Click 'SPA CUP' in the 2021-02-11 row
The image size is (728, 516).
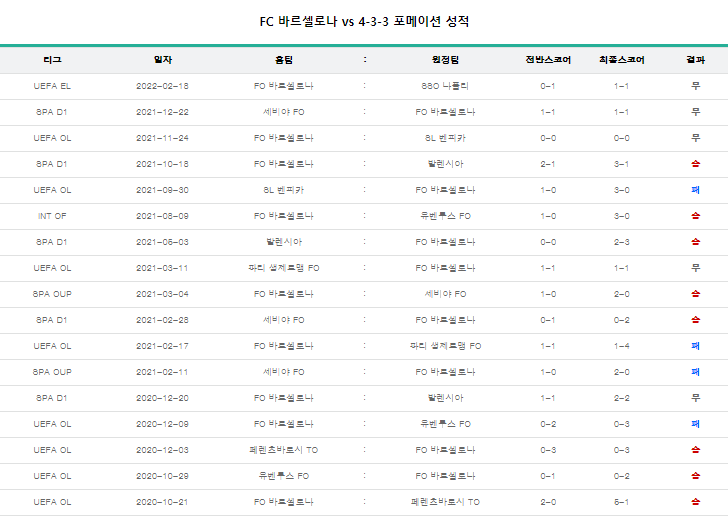tap(52, 372)
